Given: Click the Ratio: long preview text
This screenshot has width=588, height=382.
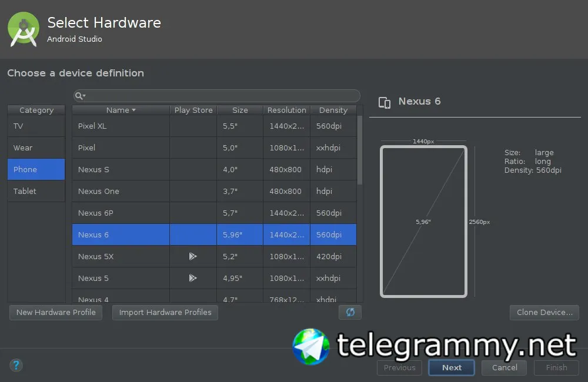Looking at the screenshot, I should click(x=527, y=162).
